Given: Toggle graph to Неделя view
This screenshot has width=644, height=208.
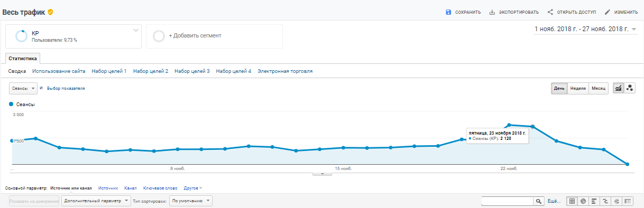Looking at the screenshot, I should click(x=578, y=88).
